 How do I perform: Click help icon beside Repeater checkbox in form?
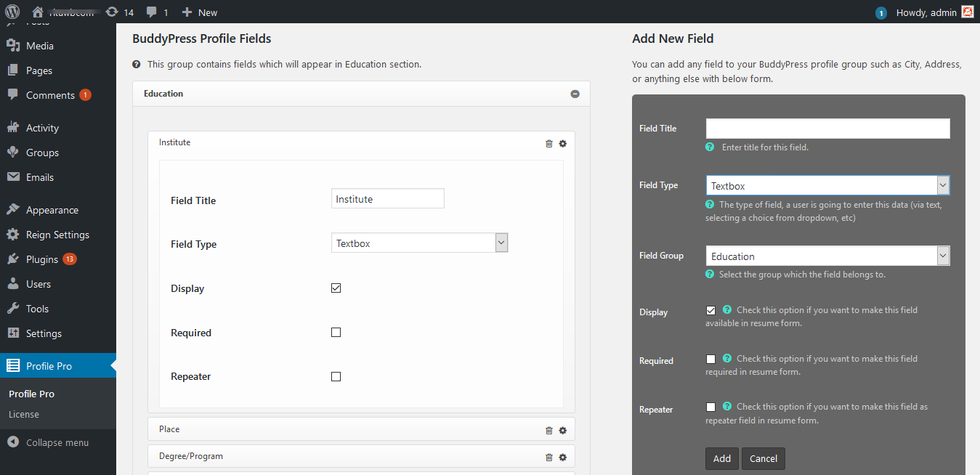726,406
